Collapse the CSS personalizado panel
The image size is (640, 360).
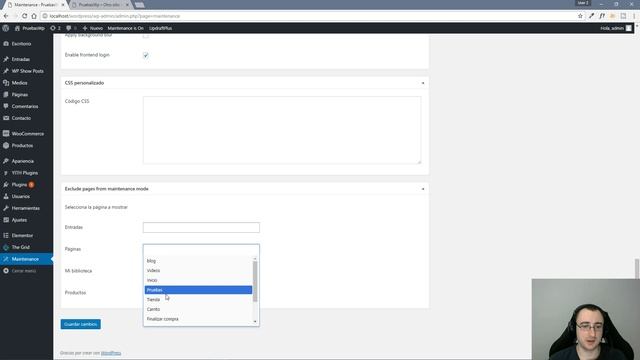pos(423,83)
